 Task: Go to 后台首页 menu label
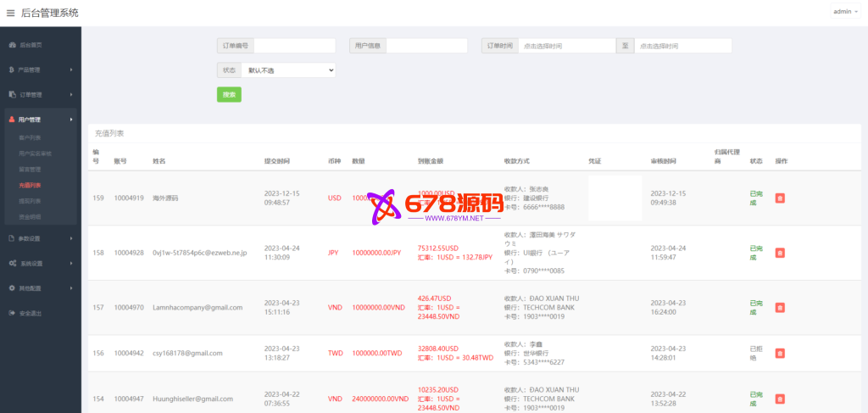[31, 45]
